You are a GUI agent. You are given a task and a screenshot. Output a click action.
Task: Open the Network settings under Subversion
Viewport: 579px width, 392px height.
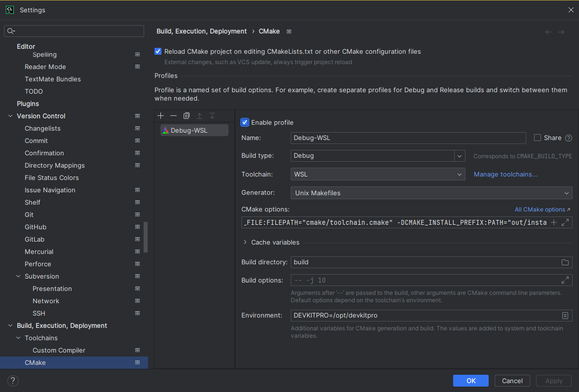pos(46,301)
